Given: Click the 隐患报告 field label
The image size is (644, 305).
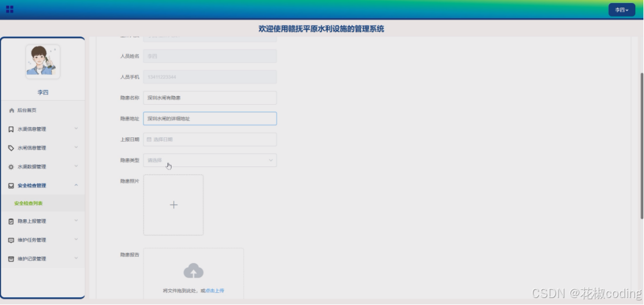Looking at the screenshot, I should click(130, 255).
